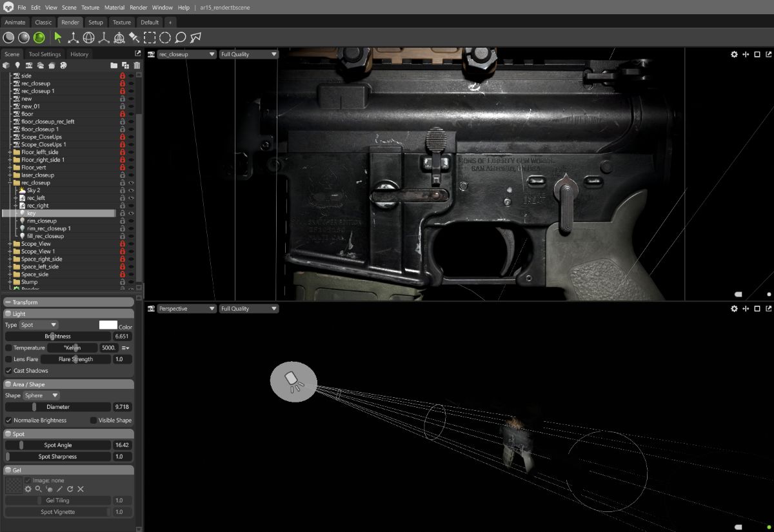
Task: Switch to the Animate workspace tab
Action: coord(15,23)
